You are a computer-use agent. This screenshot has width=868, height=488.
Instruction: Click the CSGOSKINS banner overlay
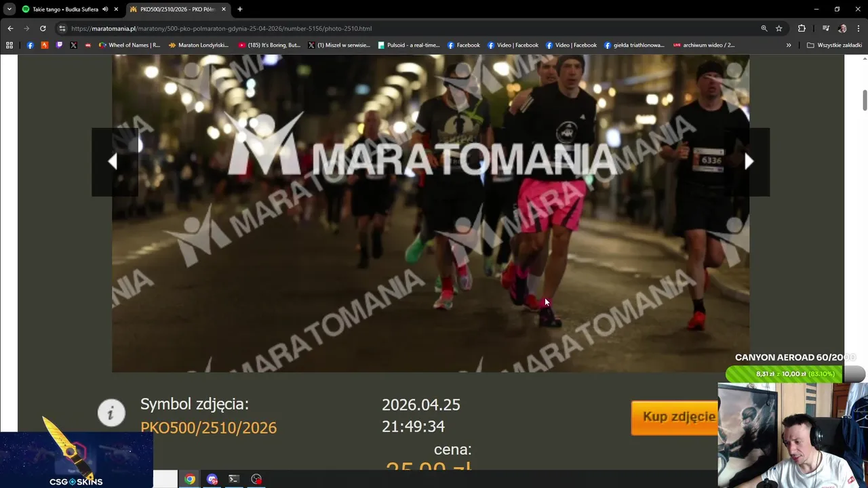tap(76, 460)
